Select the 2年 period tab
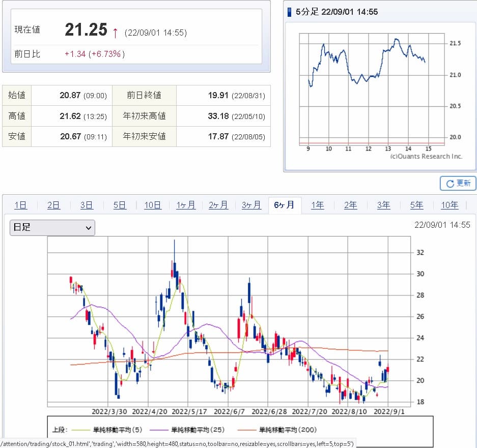 point(351,205)
